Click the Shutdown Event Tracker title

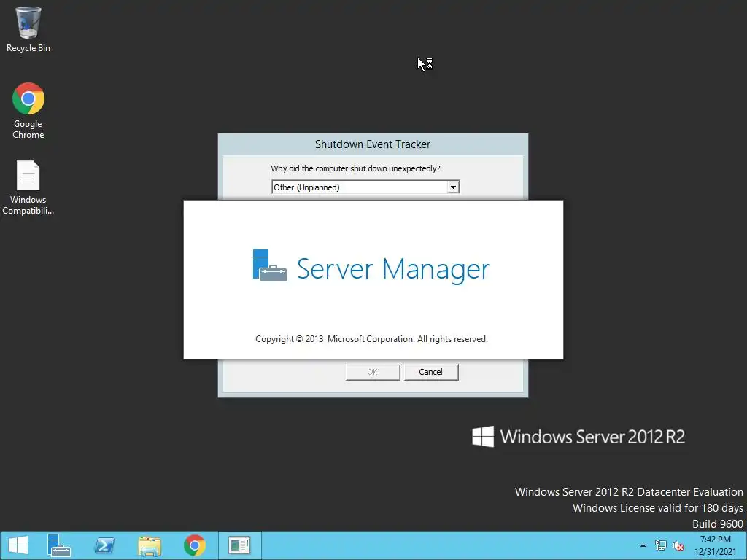373,144
